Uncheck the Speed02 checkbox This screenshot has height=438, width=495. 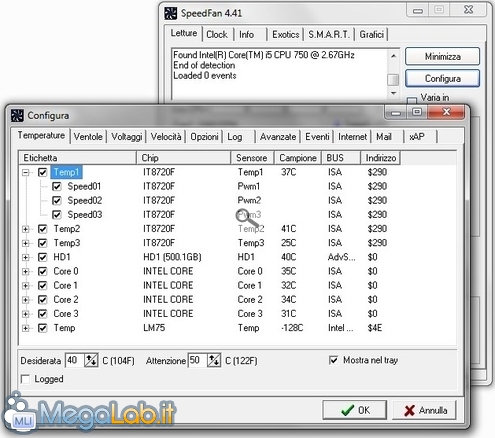pos(57,200)
